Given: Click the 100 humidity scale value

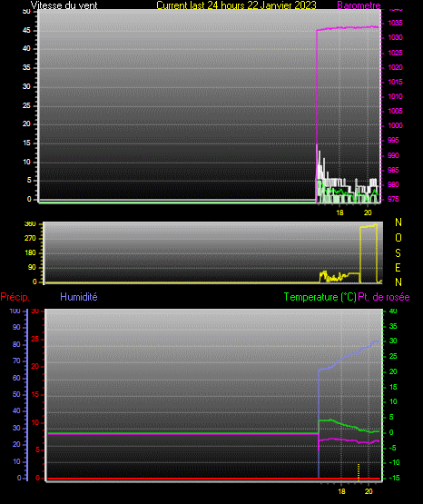Looking at the screenshot, I should click(15, 311).
